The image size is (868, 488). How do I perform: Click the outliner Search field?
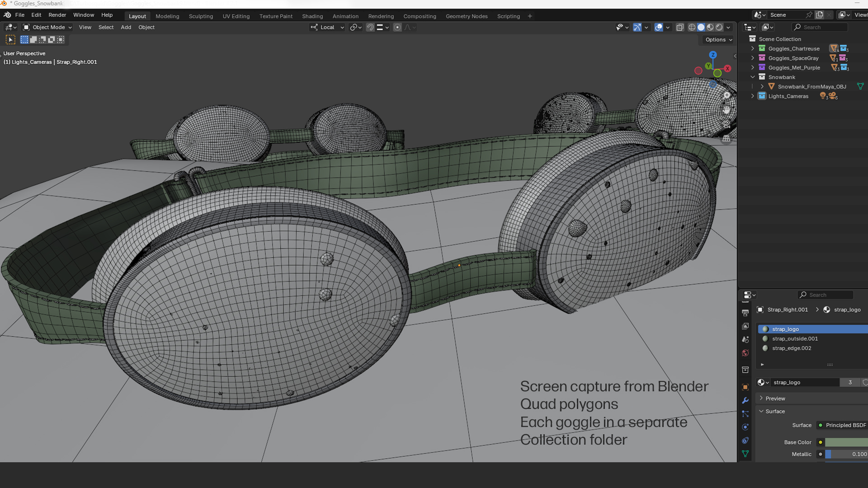[x=821, y=28]
